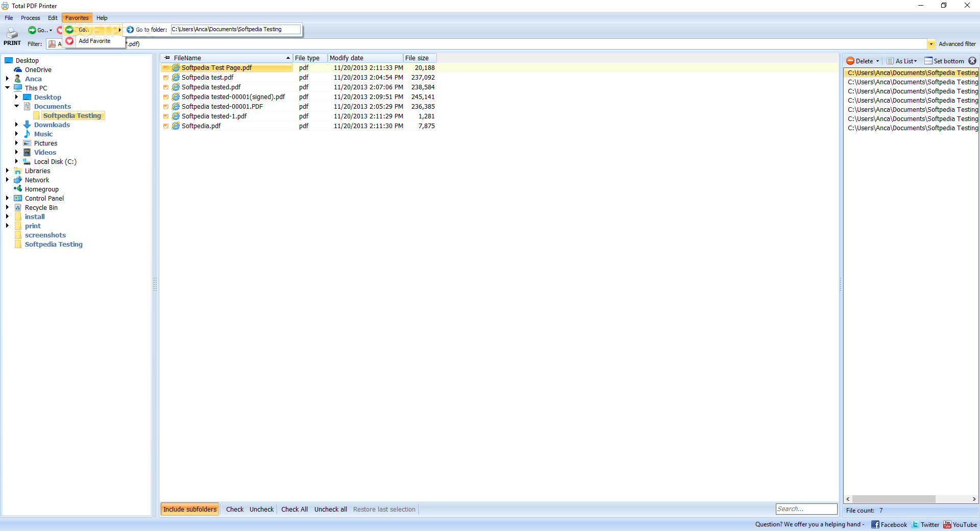Click the Facebook icon in status bar
This screenshot has width=980, height=531.
pos(875,524)
